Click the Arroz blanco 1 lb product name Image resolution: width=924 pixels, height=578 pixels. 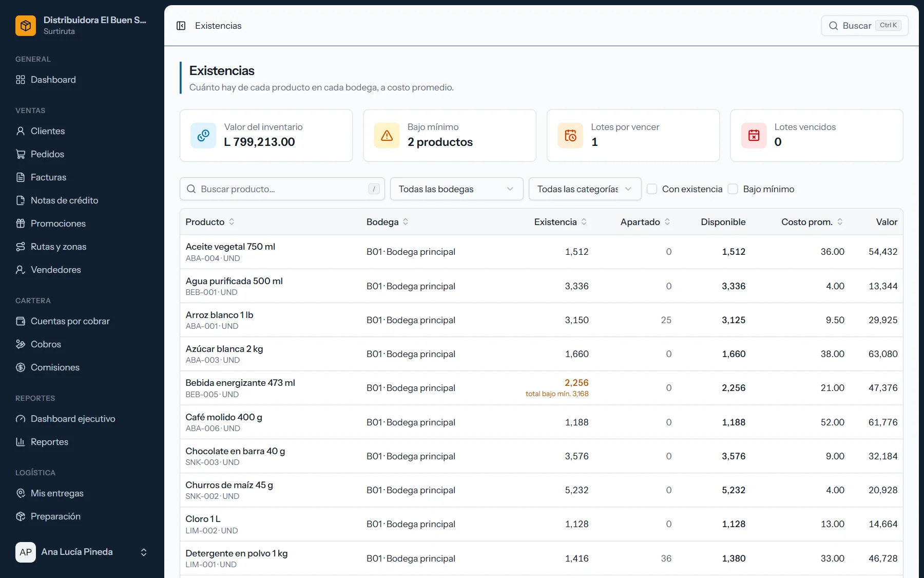point(219,315)
